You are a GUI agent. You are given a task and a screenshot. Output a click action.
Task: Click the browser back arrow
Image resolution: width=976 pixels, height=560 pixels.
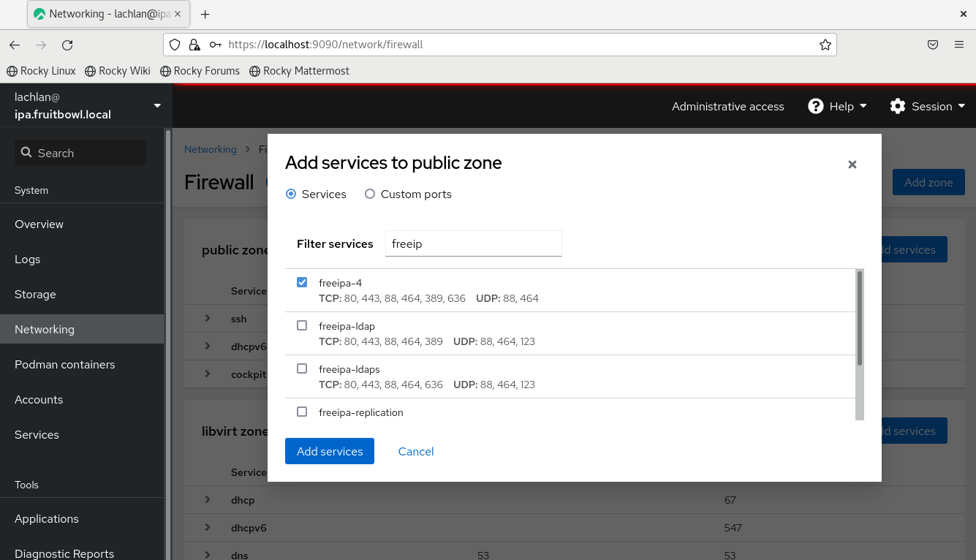click(15, 45)
